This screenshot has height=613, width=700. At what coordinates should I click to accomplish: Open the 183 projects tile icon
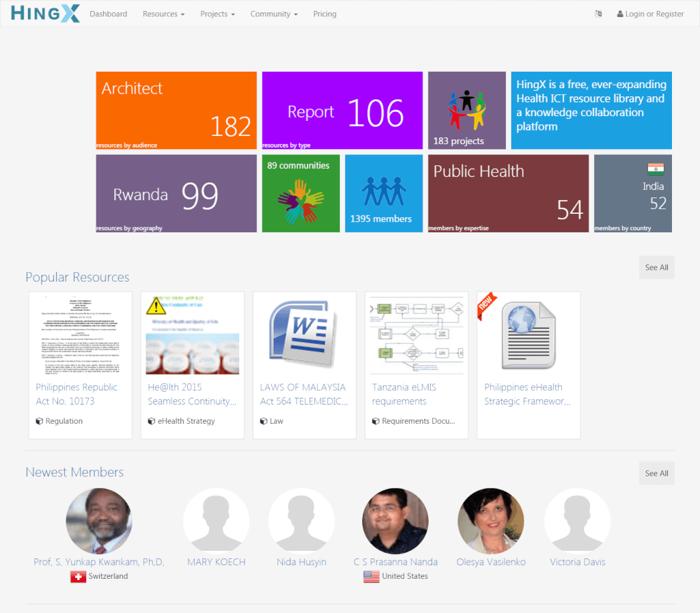pos(467,110)
